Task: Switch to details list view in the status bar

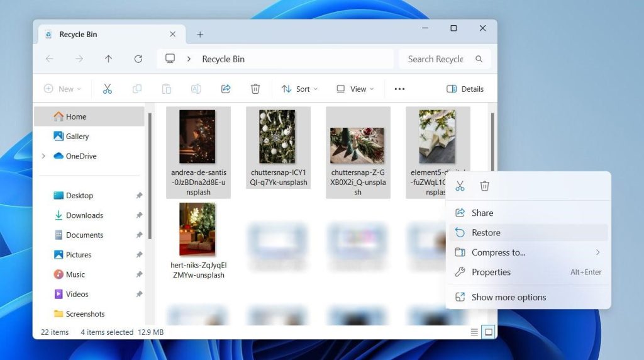Action: [x=474, y=332]
